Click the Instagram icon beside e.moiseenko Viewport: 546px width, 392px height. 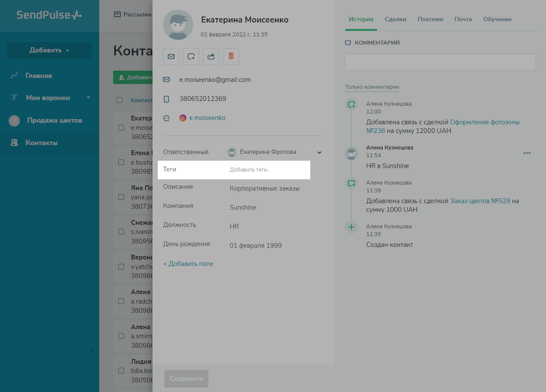[x=183, y=118]
